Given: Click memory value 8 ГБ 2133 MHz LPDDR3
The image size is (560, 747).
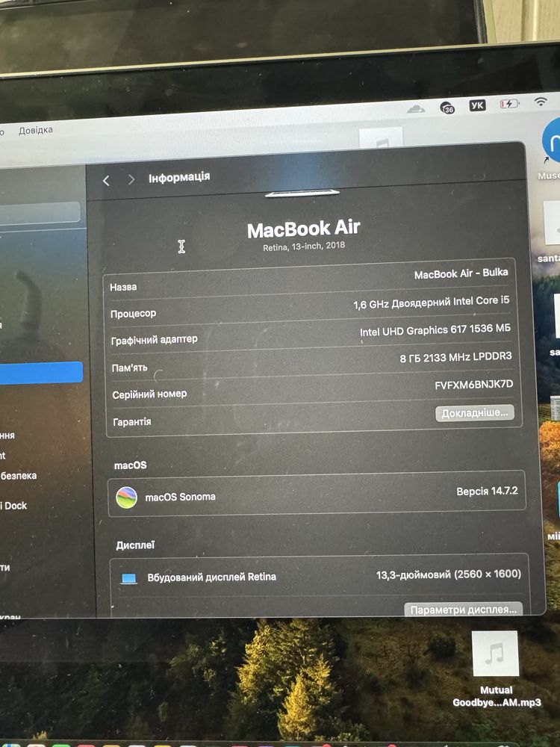Looking at the screenshot, I should pyautogui.click(x=455, y=357).
